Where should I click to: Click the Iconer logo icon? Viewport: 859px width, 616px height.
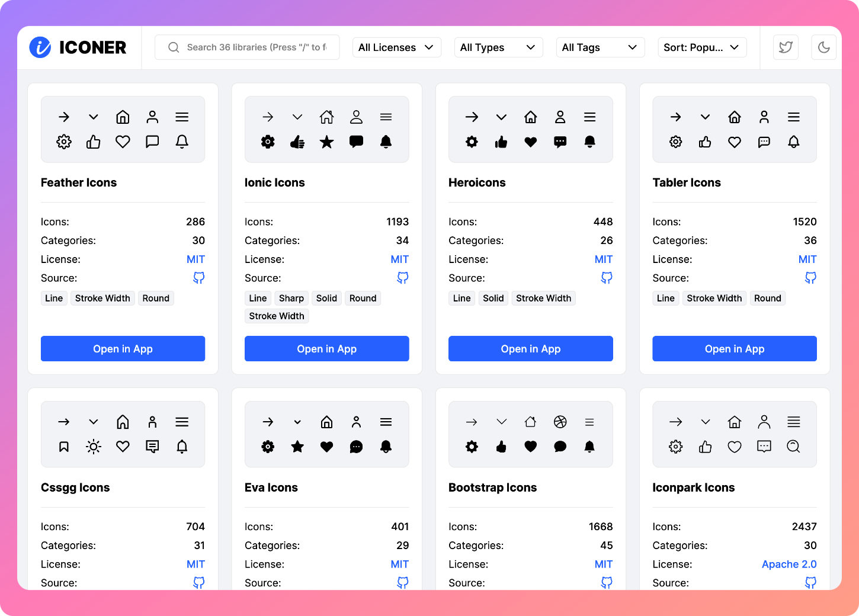(40, 47)
